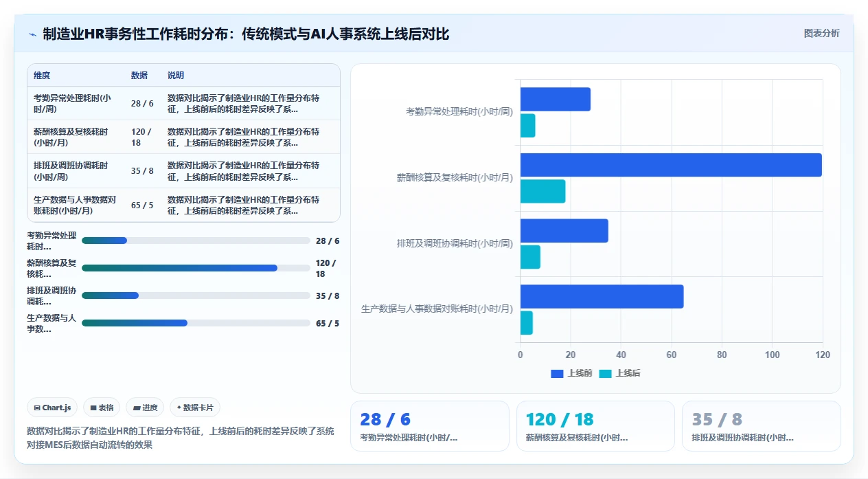868x479 pixels.
Task: Click the 维度 column header
Action: tap(42, 76)
